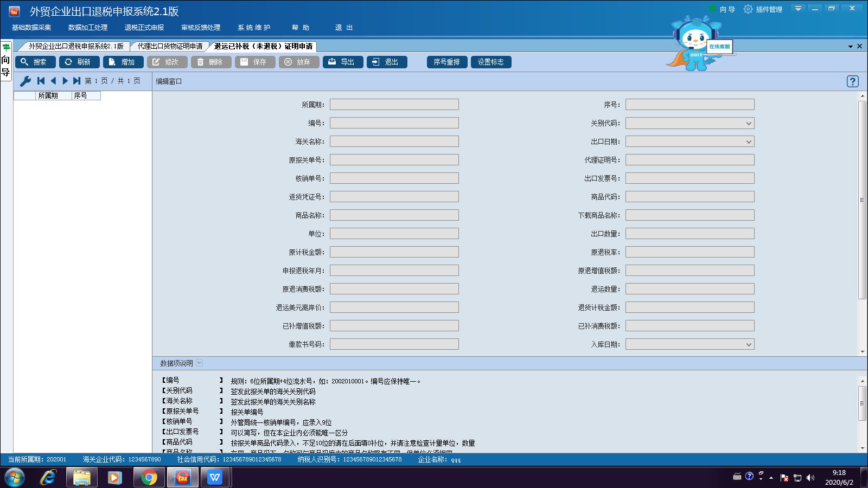Open the 入库日期 date dropdown
The width and height of the screenshot is (868, 488).
click(x=749, y=345)
